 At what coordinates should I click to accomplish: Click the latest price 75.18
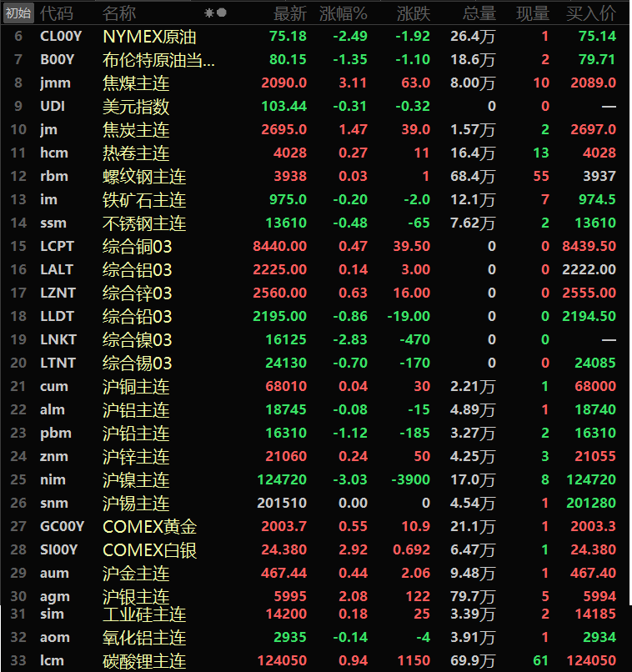click(288, 37)
